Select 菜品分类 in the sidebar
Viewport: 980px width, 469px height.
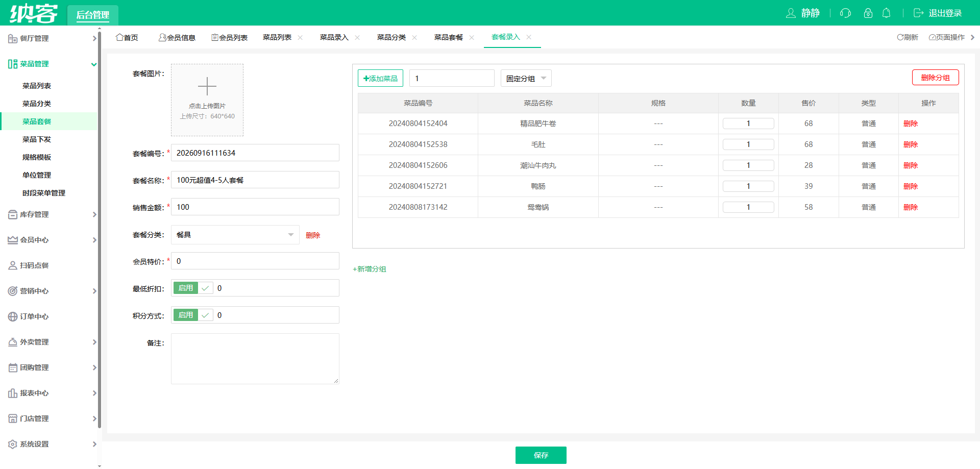[37, 104]
